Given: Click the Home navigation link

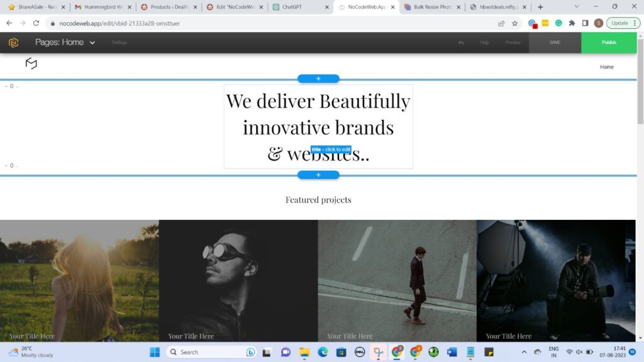Looking at the screenshot, I should click(606, 67).
